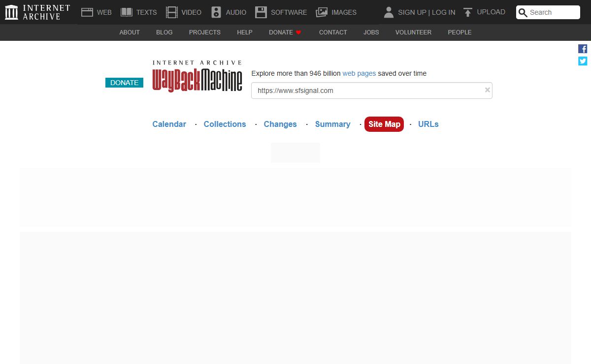
Task: Switch to the Collections tab
Action: [225, 124]
